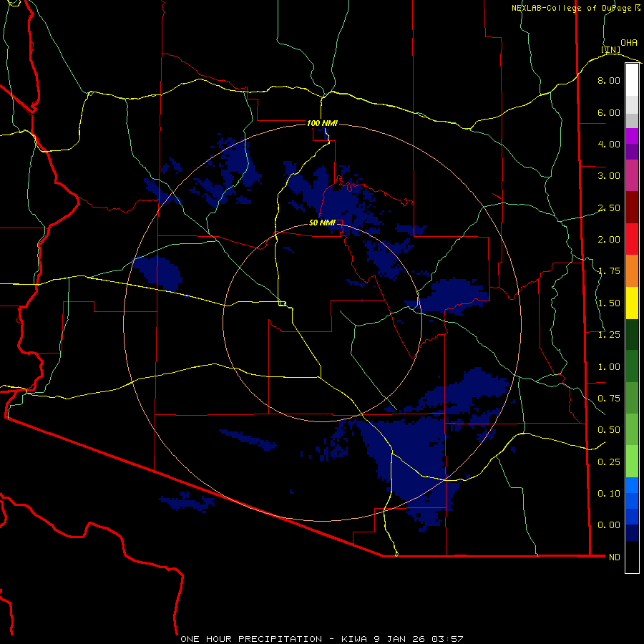This screenshot has height=644, width=644.
Task: Click the 3.00 legend value
Action: (609, 176)
